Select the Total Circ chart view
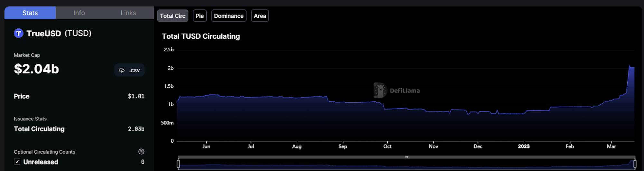Viewport: 644px width, 171px height. click(x=173, y=16)
